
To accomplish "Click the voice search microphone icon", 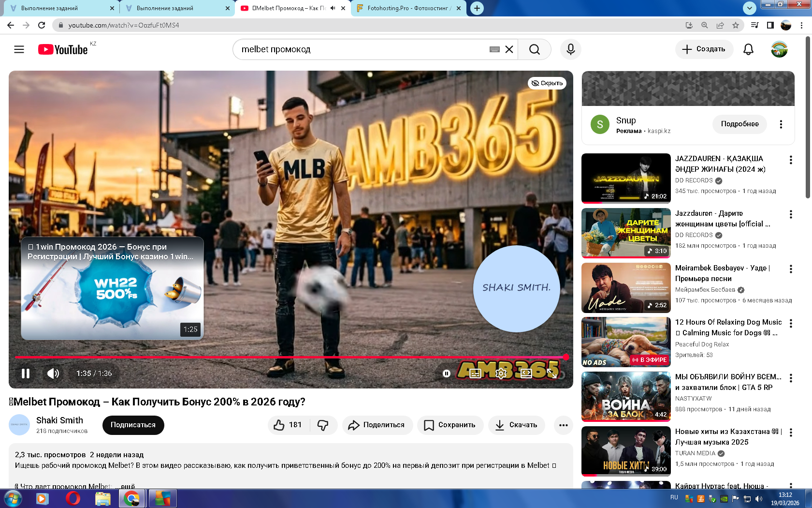I will pos(570,49).
